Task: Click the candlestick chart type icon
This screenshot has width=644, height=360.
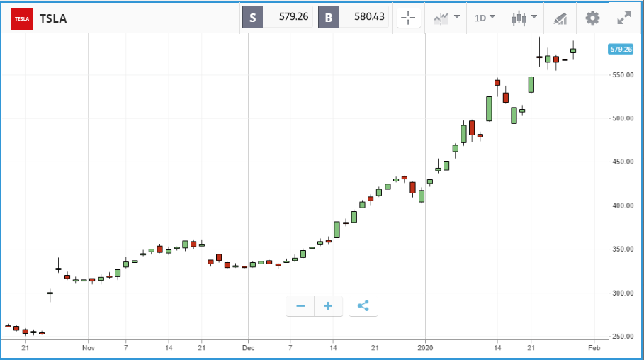Action: coord(519,18)
